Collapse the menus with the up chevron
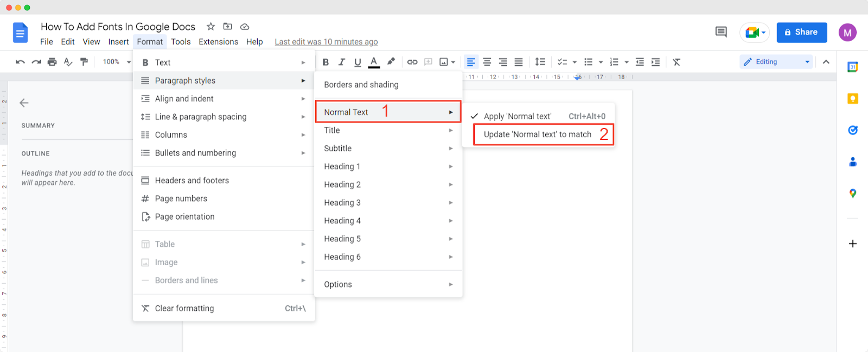The image size is (868, 352). [826, 62]
